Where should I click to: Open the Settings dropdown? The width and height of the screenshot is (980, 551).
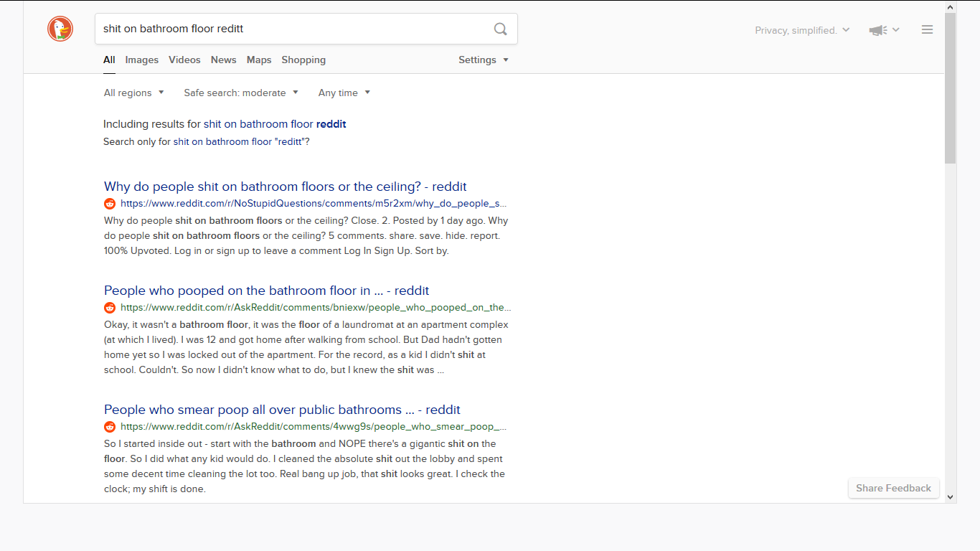click(484, 60)
